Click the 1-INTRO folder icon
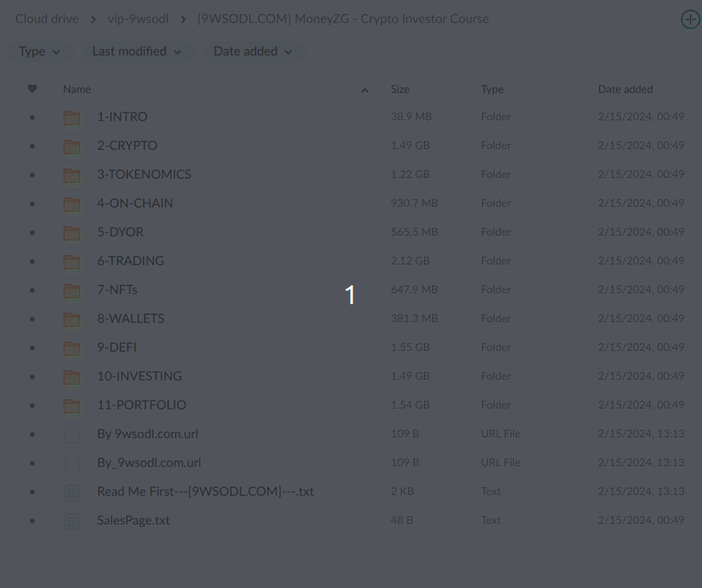Viewport: 702px width, 588px height. [x=71, y=117]
